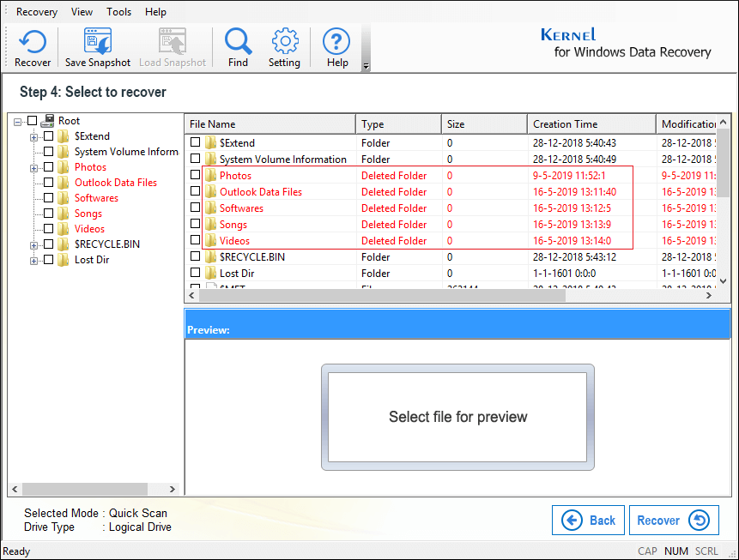Check the Videos box in file list

[196, 241]
